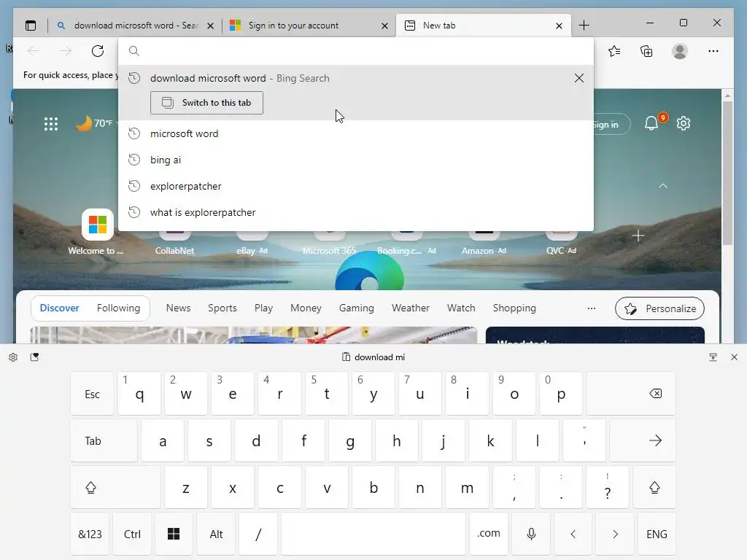Open the CollabNet quick link
Viewport: 747px width, 560px height.
tap(174, 244)
